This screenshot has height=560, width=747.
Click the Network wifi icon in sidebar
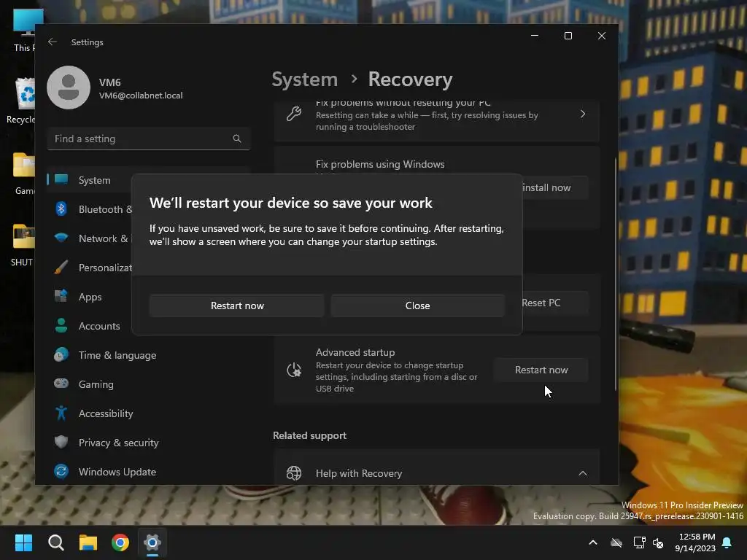pos(61,237)
